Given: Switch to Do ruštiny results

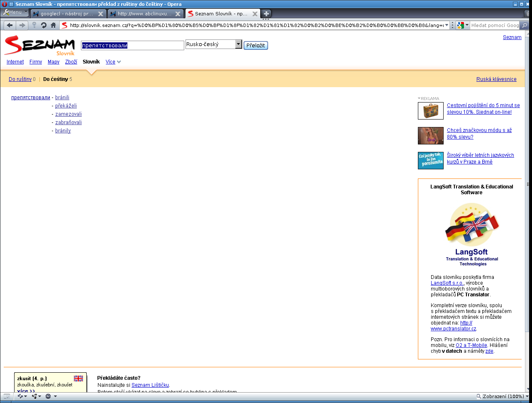Looking at the screenshot, I should click(20, 79).
